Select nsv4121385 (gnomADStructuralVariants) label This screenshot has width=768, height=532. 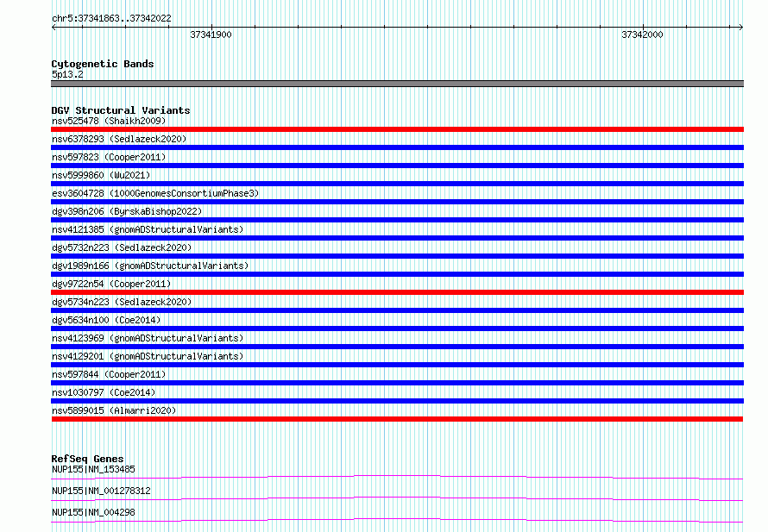click(148, 229)
